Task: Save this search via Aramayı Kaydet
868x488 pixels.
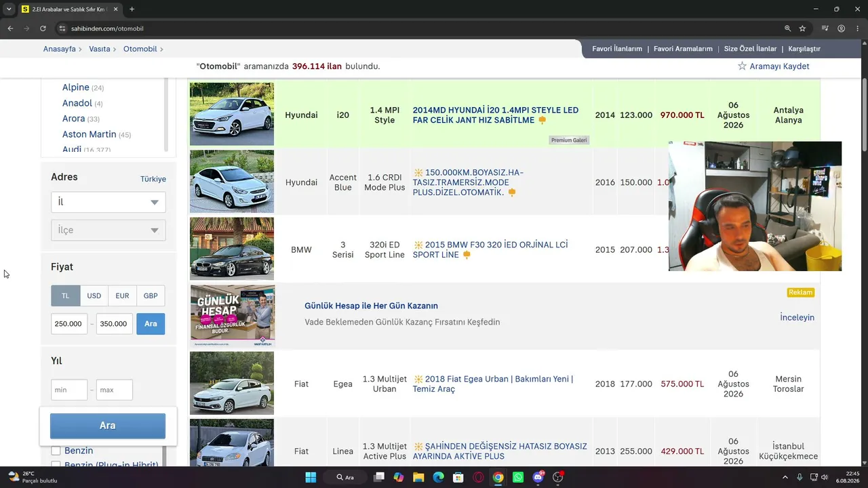Action: [774, 66]
